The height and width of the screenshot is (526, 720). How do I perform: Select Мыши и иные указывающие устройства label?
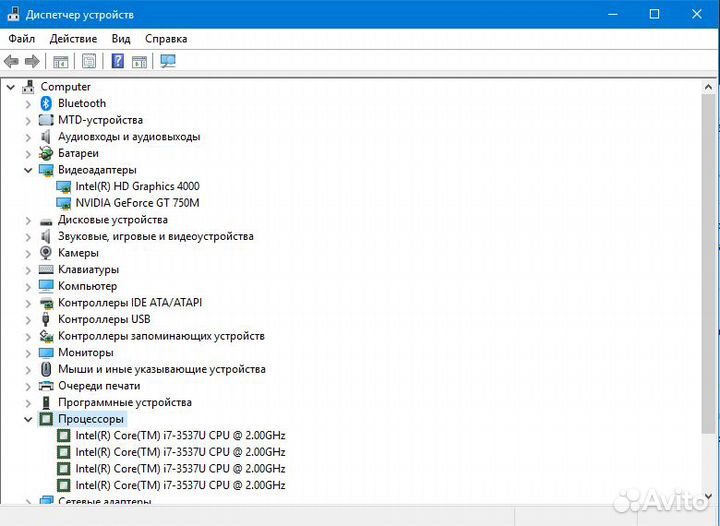coord(162,369)
